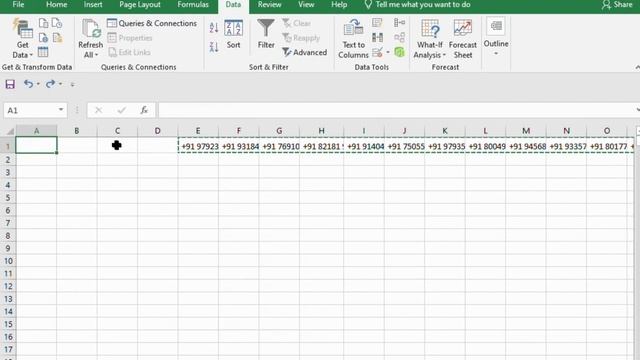Screen dimensions: 640x360
Task: Click the Reapply filter button
Action: [x=301, y=38]
